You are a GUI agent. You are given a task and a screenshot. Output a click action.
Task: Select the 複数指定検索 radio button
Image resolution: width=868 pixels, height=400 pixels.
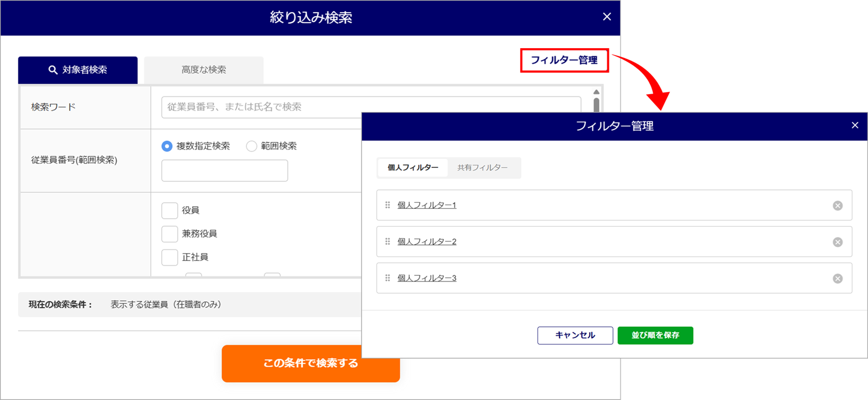167,146
